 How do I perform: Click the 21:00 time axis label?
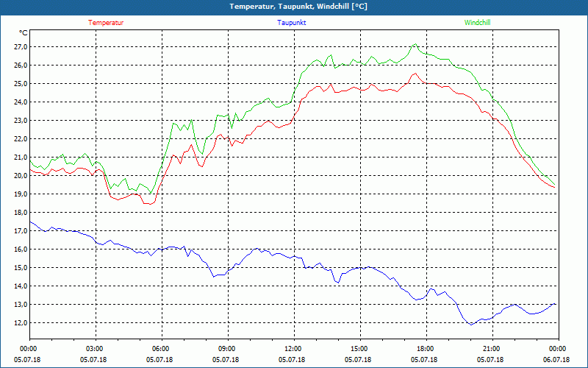click(x=492, y=349)
